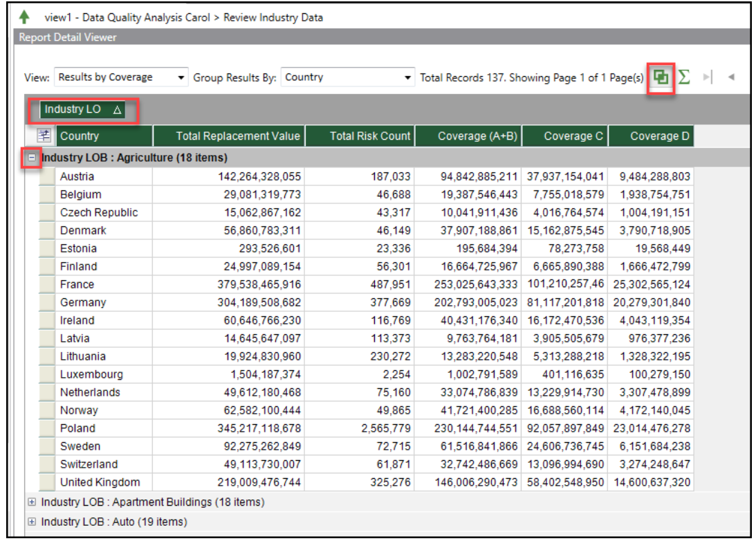Collapse the Industry LOB Agriculture group
756x541 pixels.
pyautogui.click(x=32, y=158)
